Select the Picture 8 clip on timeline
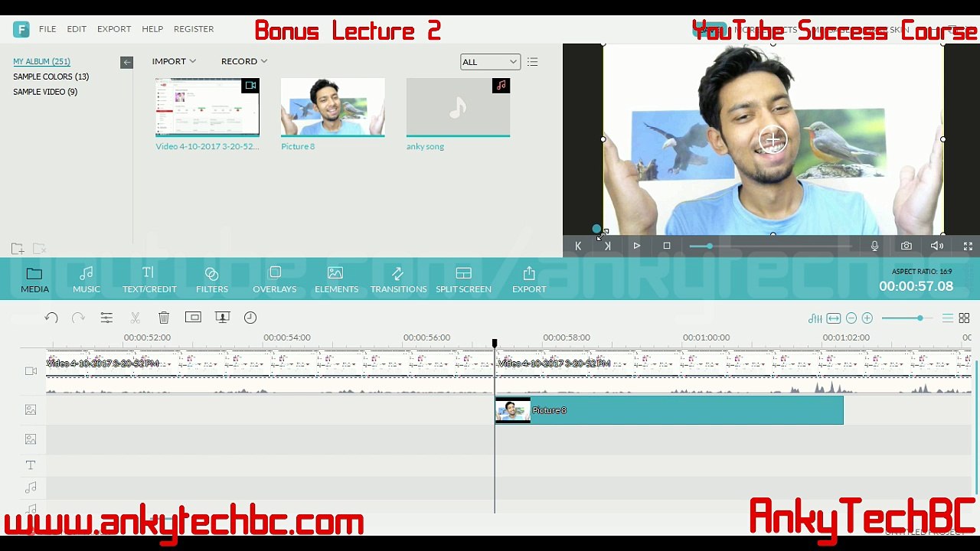 (669, 410)
